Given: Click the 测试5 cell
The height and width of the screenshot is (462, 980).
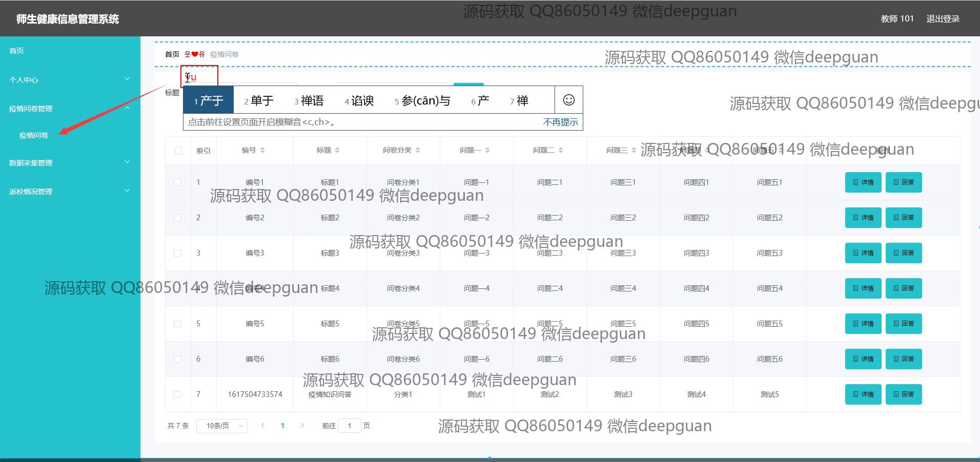Looking at the screenshot, I should pos(770,394).
